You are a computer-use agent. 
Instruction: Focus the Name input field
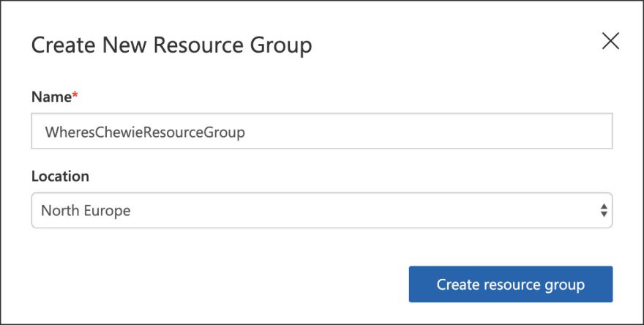point(322,130)
